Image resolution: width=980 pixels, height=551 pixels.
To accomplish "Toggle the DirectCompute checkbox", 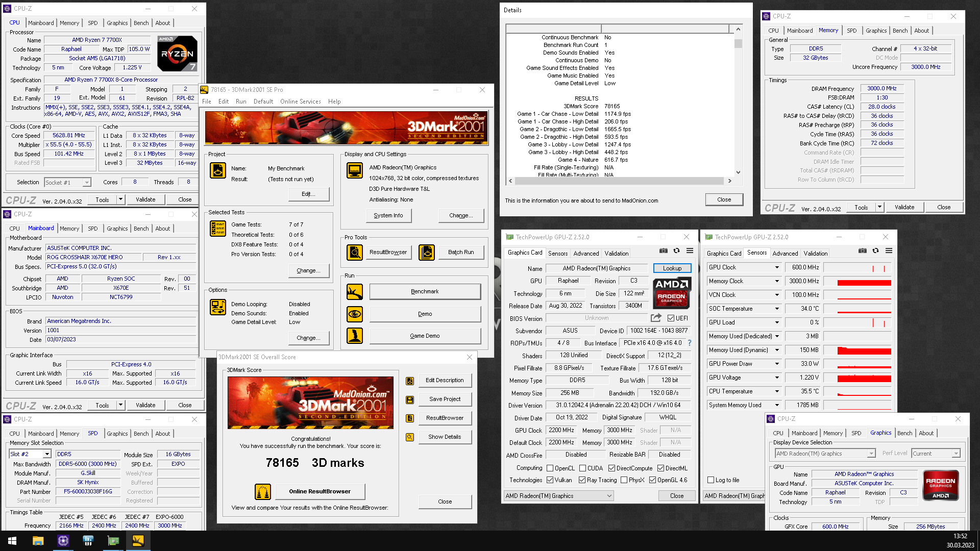I will 611,468.
